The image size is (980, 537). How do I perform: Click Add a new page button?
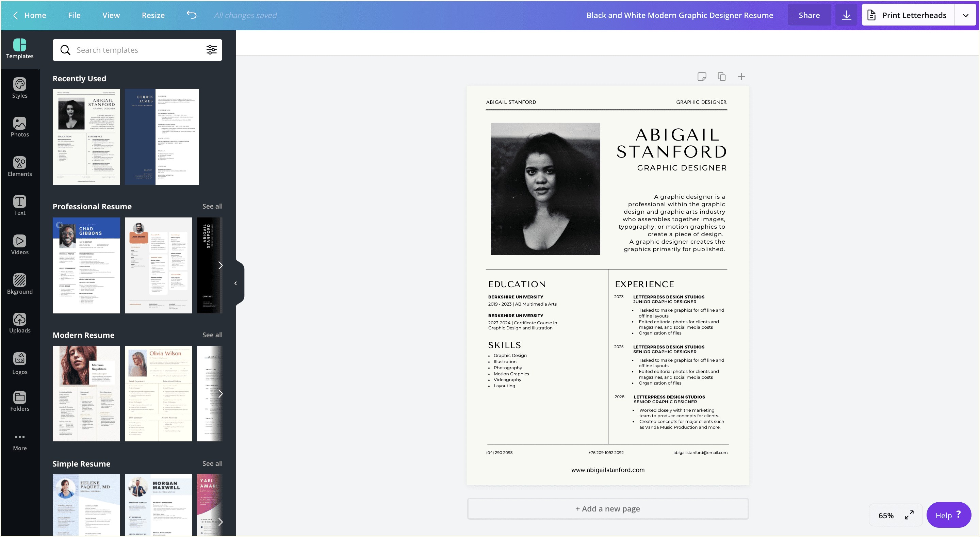tap(607, 508)
